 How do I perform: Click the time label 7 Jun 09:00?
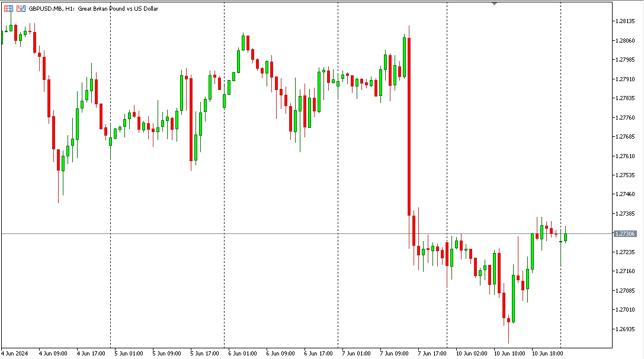tap(395, 353)
